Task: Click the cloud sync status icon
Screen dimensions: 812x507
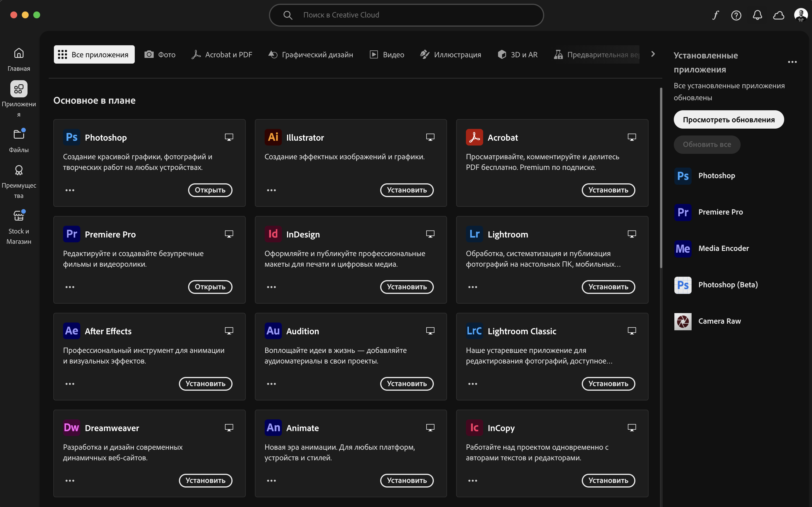Action: click(x=778, y=15)
